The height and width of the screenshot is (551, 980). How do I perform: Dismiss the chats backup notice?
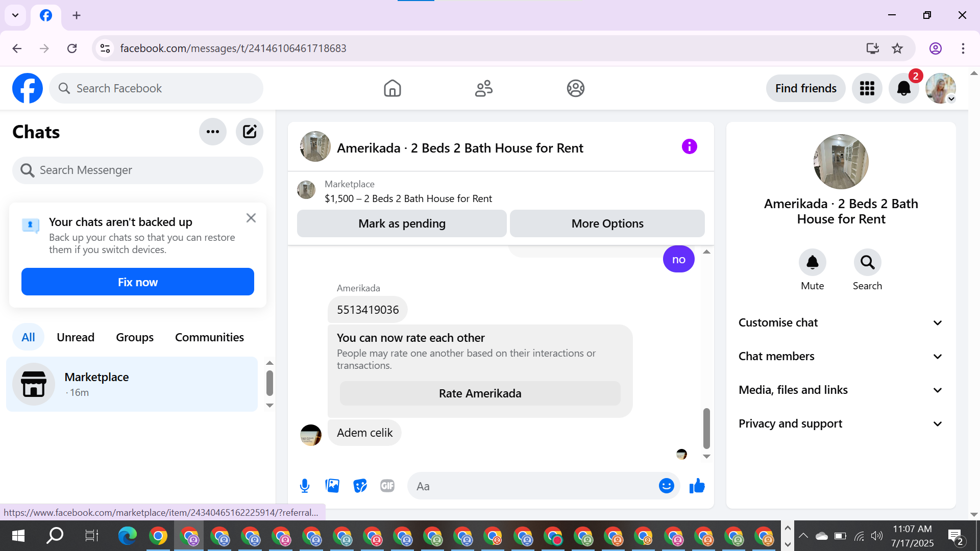tap(251, 218)
